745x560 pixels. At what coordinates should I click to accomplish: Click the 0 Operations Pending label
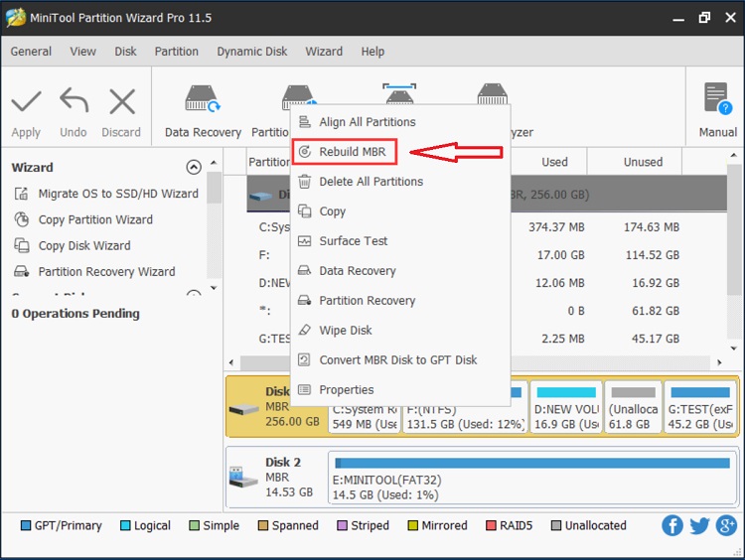click(75, 314)
